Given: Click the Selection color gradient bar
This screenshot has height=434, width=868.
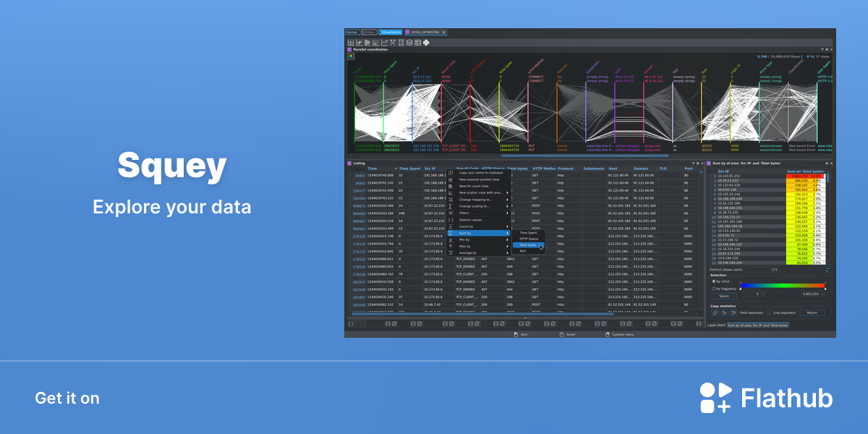Looking at the screenshot, I should 783,286.
